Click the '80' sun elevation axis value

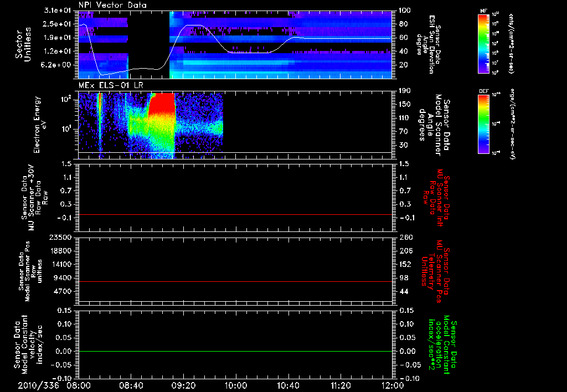[x=403, y=24]
